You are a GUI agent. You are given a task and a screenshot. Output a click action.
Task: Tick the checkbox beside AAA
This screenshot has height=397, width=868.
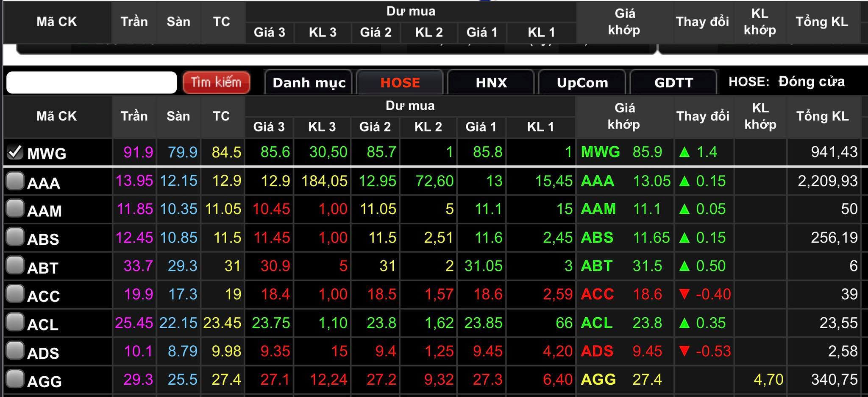(15, 181)
